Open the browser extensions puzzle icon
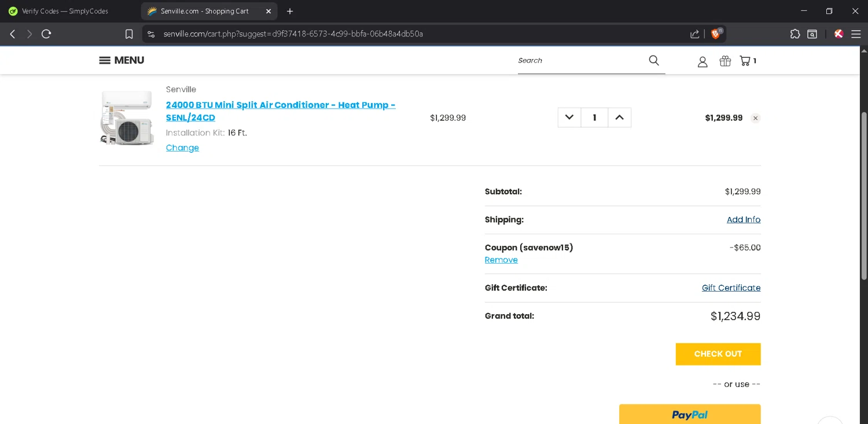 [x=795, y=34]
